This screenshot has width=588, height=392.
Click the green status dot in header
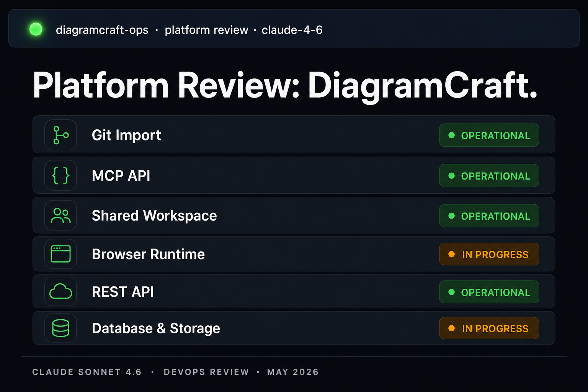click(x=36, y=29)
